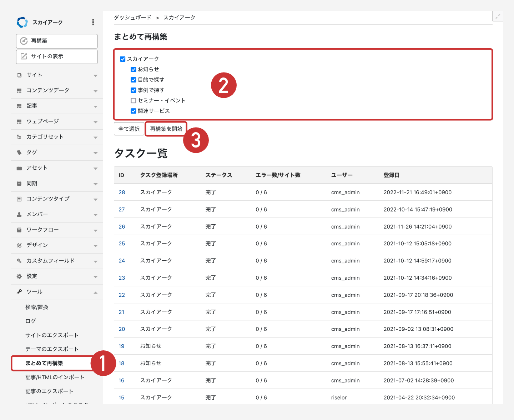Toggle the 関連サービス checkbox

pyautogui.click(x=133, y=111)
